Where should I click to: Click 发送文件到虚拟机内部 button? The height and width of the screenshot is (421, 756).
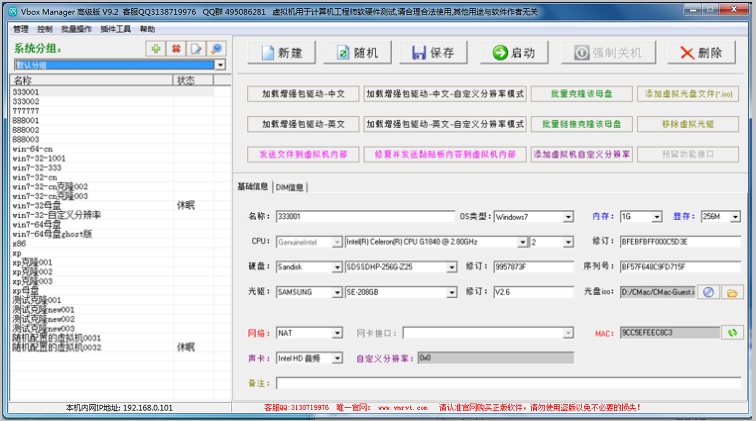coord(303,155)
